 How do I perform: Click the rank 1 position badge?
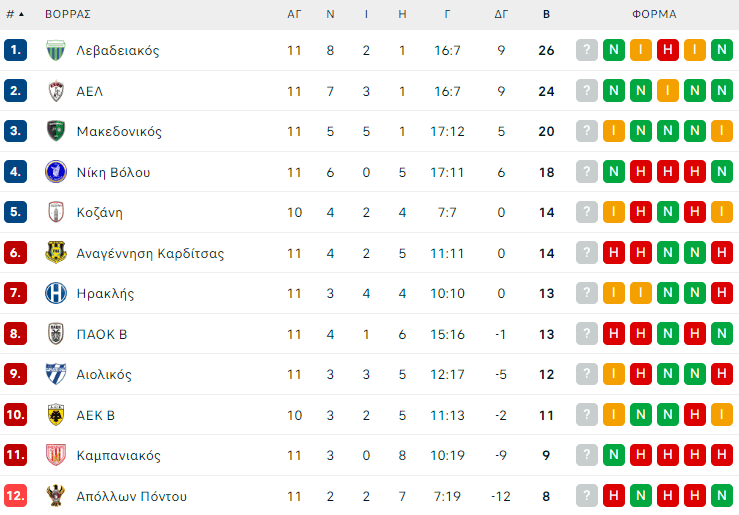click(x=15, y=50)
